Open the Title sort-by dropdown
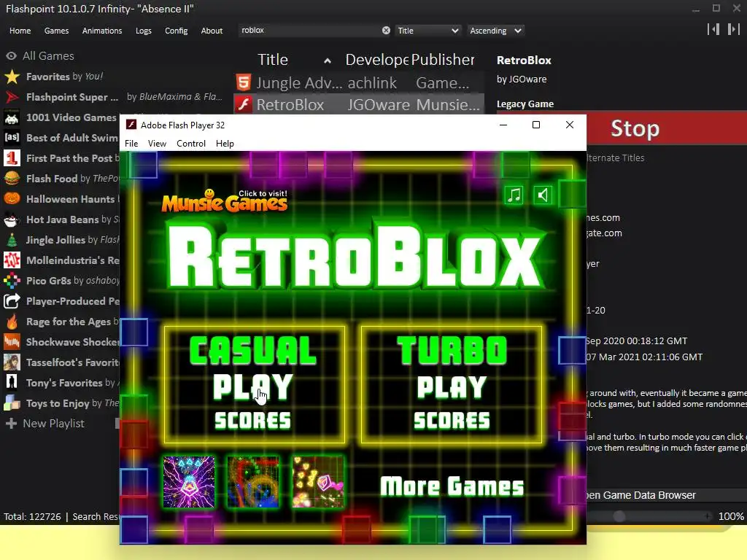The width and height of the screenshot is (747, 560). (x=427, y=31)
